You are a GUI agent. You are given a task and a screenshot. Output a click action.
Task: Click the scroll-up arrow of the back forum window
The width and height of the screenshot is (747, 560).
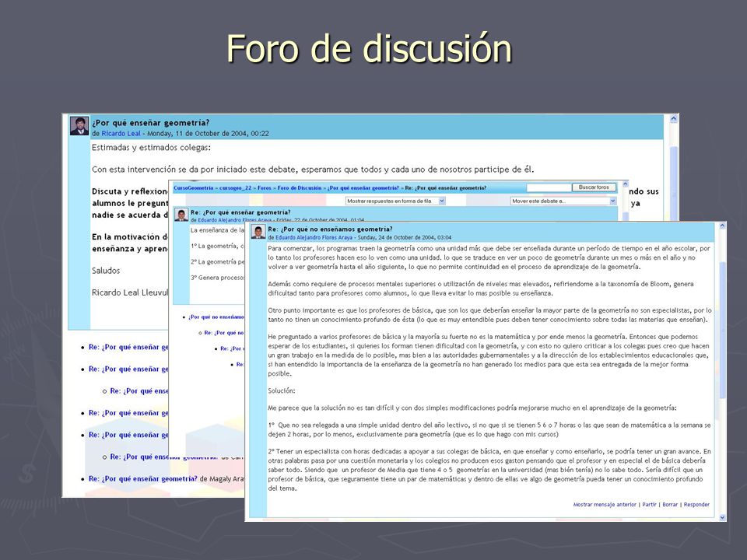coord(674,119)
